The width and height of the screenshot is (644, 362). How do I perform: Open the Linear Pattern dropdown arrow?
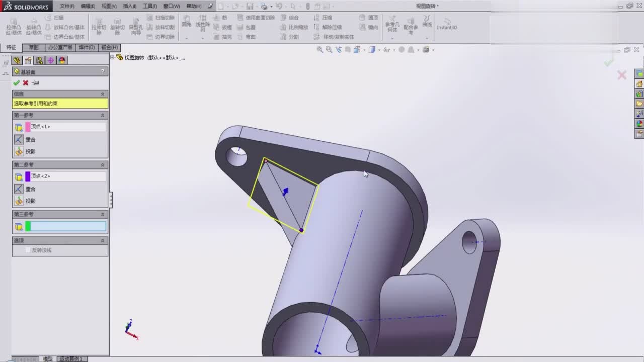coord(203,38)
